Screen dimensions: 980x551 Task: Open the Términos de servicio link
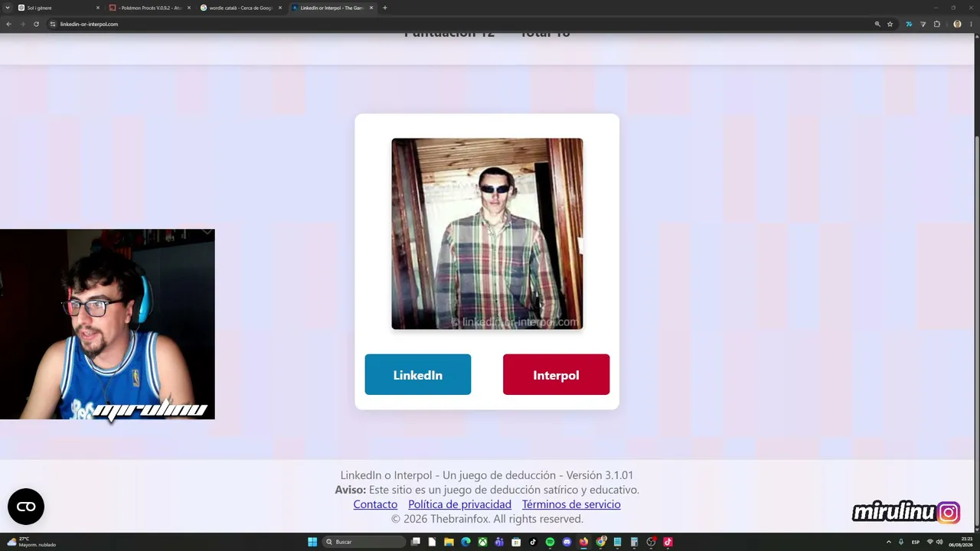click(571, 504)
